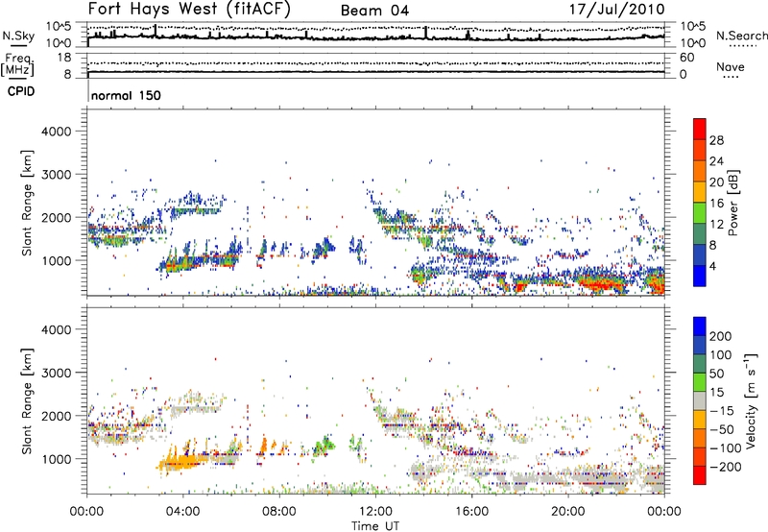Click the gray segment of the velocity colorbar
Viewport: 768px width, 532px height.
pyautogui.click(x=700, y=400)
